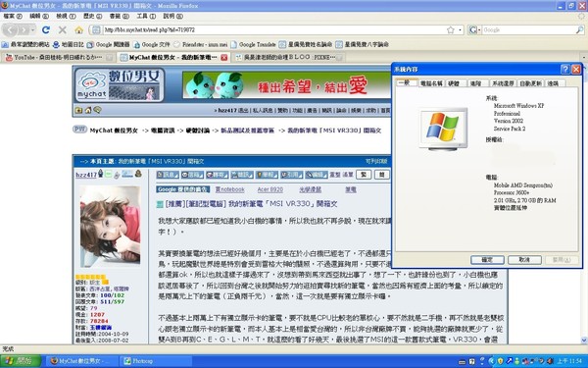Open the Firefox Home icon

(x=78, y=29)
